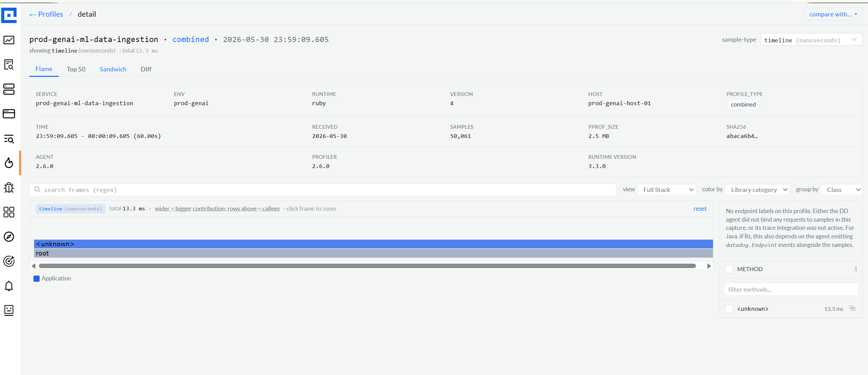Viewport: 868px width, 375px height.
Task: Click the env value prod-genai
Action: click(x=191, y=103)
